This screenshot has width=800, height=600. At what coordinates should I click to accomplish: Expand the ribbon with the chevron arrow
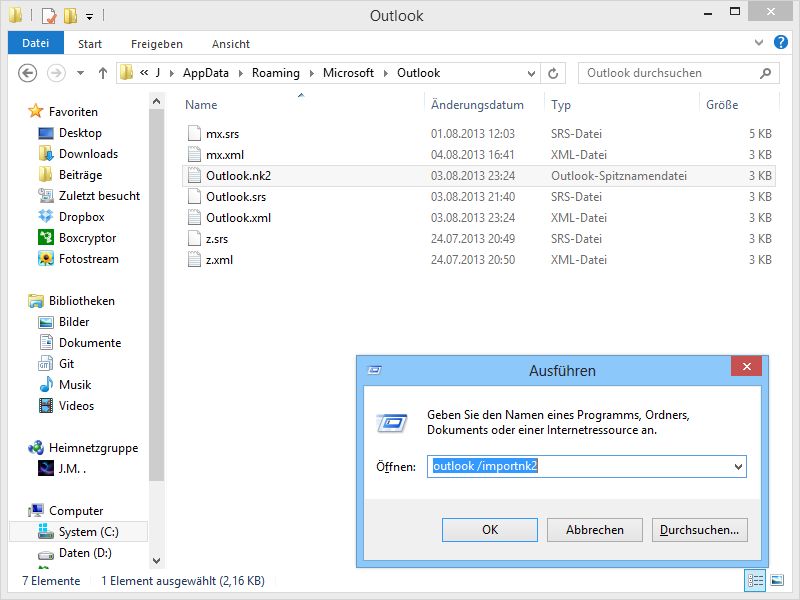[759, 43]
